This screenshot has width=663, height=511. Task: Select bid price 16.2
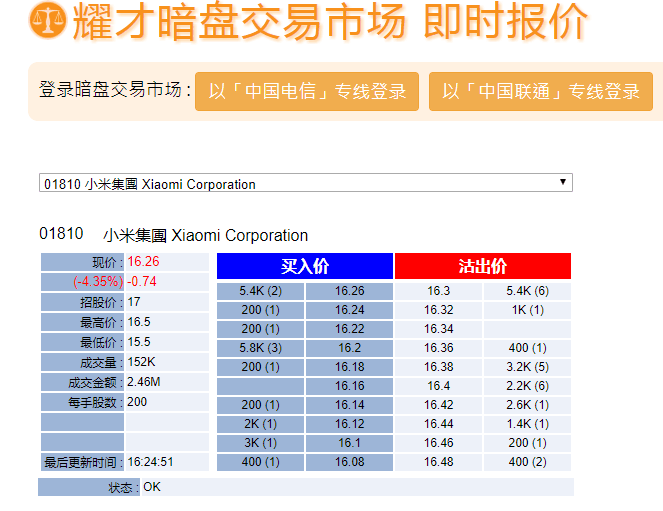point(350,348)
